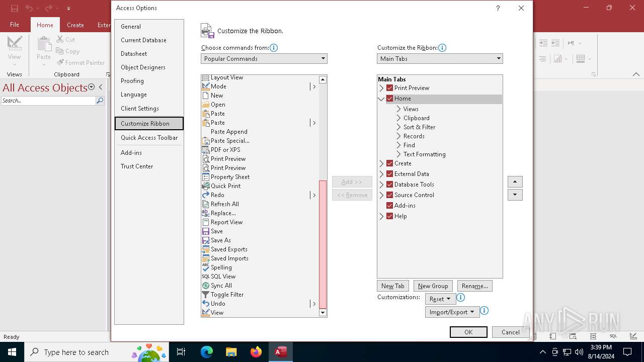The height and width of the screenshot is (362, 644).
Task: Expand the Views group under Home
Action: (x=398, y=109)
